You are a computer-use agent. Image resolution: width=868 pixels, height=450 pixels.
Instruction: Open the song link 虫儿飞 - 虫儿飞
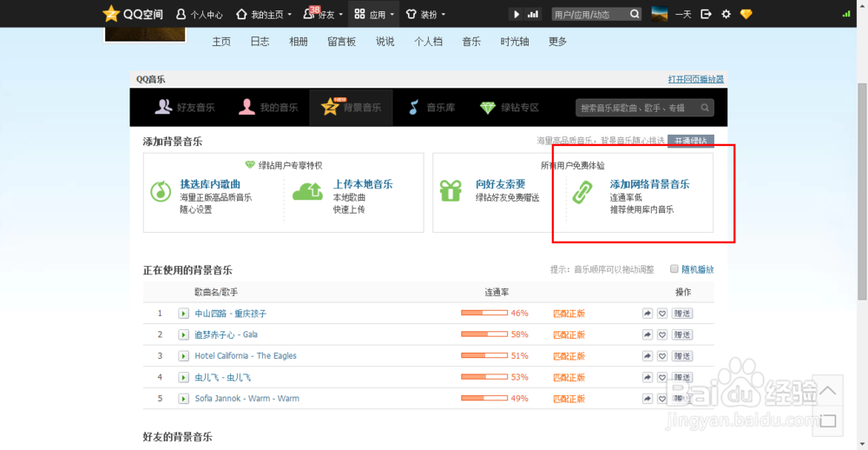(x=222, y=377)
